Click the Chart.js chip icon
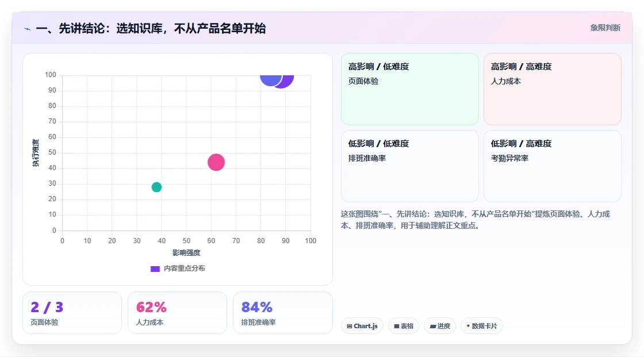 click(350, 326)
